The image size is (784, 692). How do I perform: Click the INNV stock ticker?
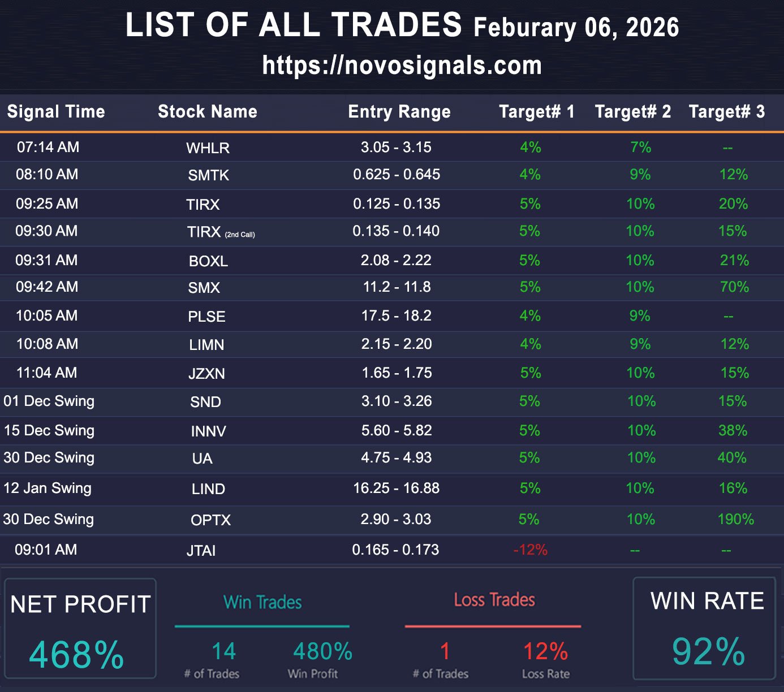coord(208,431)
